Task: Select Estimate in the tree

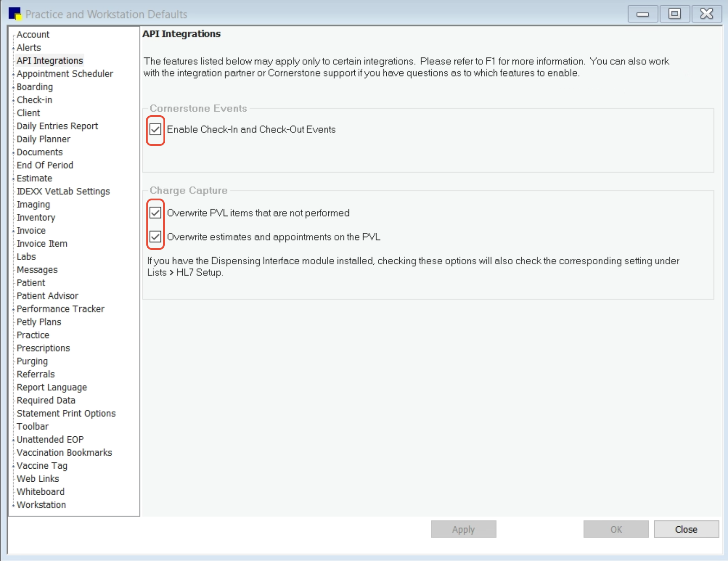Action: [34, 178]
